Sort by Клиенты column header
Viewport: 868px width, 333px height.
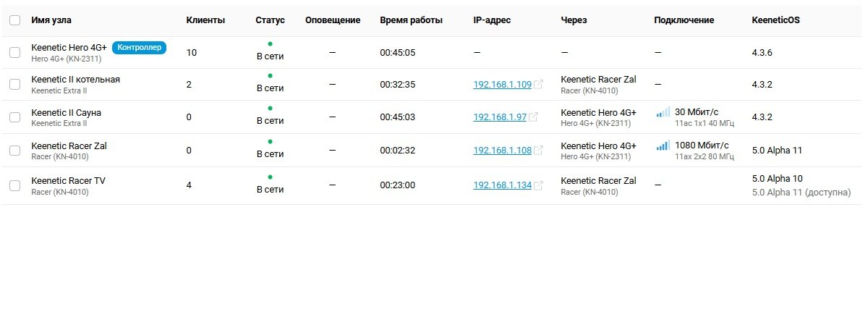click(205, 20)
